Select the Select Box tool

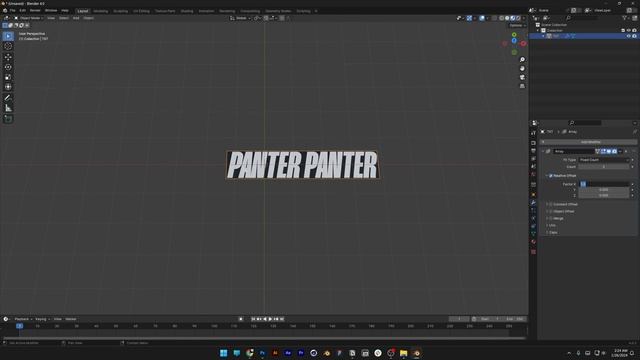tap(8, 36)
